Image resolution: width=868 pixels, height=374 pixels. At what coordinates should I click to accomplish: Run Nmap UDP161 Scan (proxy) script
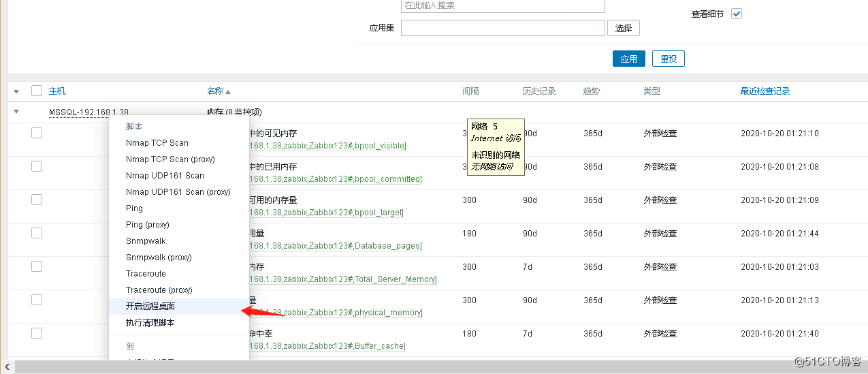[x=179, y=192]
